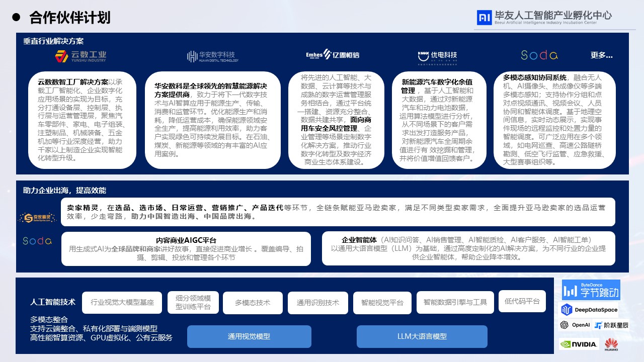Click the 助力企业出海，提高效能 heading
The image size is (644, 362).
pyautogui.click(x=64, y=191)
